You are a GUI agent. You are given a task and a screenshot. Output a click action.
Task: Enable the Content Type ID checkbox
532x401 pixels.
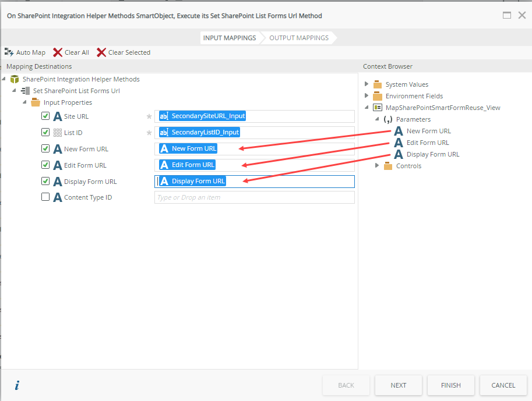[45, 197]
